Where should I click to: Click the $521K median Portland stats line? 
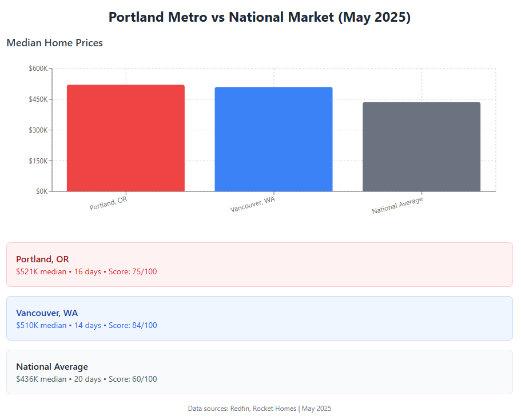point(86,271)
